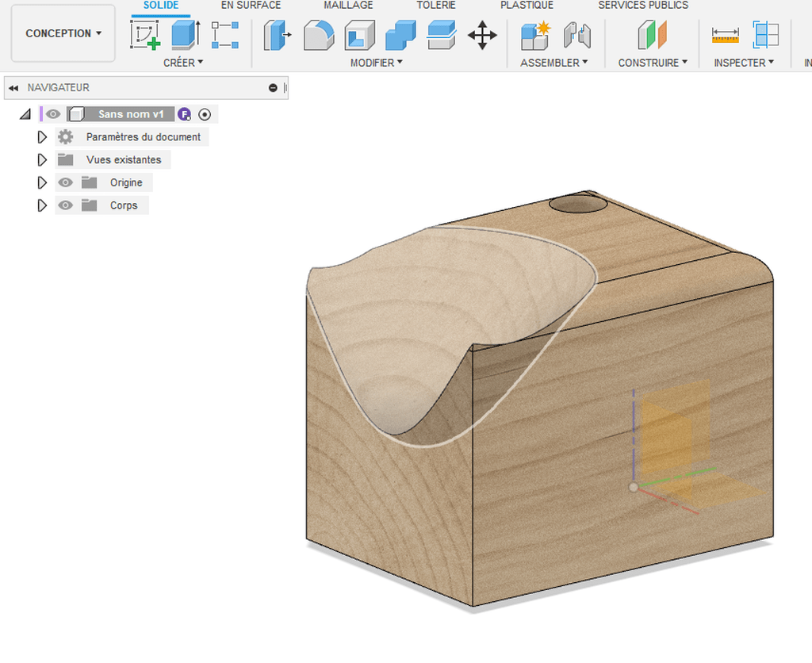Select the Origine label in browser
The height and width of the screenshot is (663, 812).
click(x=126, y=182)
